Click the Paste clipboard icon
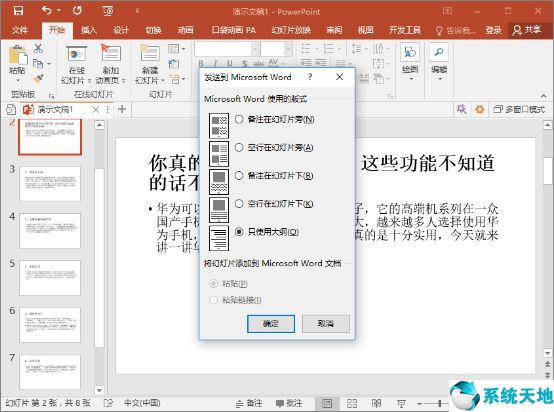 17,55
